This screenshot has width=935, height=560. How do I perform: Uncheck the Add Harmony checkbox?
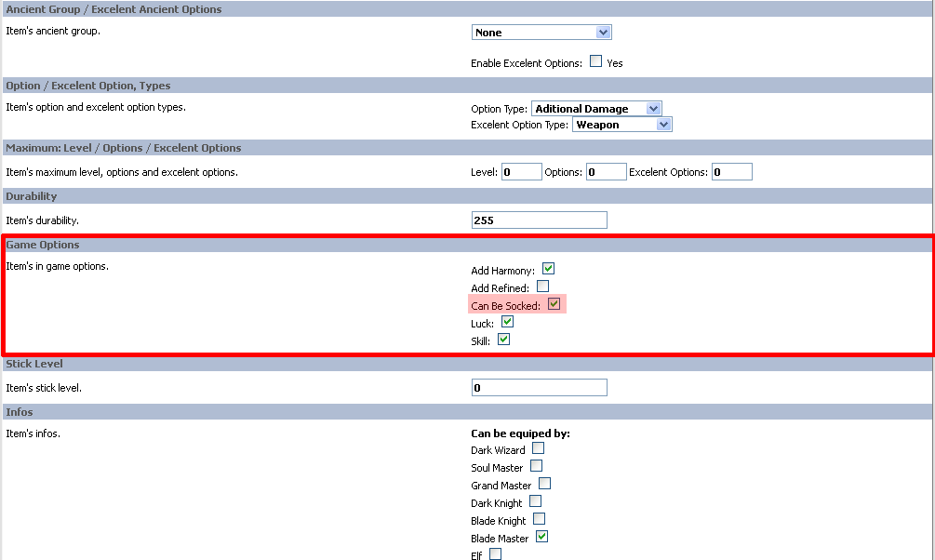tap(548, 269)
